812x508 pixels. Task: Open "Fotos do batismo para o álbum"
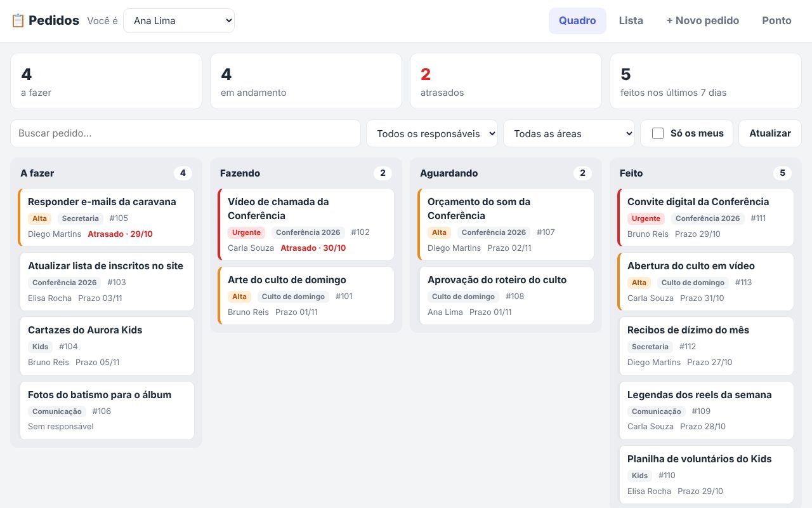(107, 410)
